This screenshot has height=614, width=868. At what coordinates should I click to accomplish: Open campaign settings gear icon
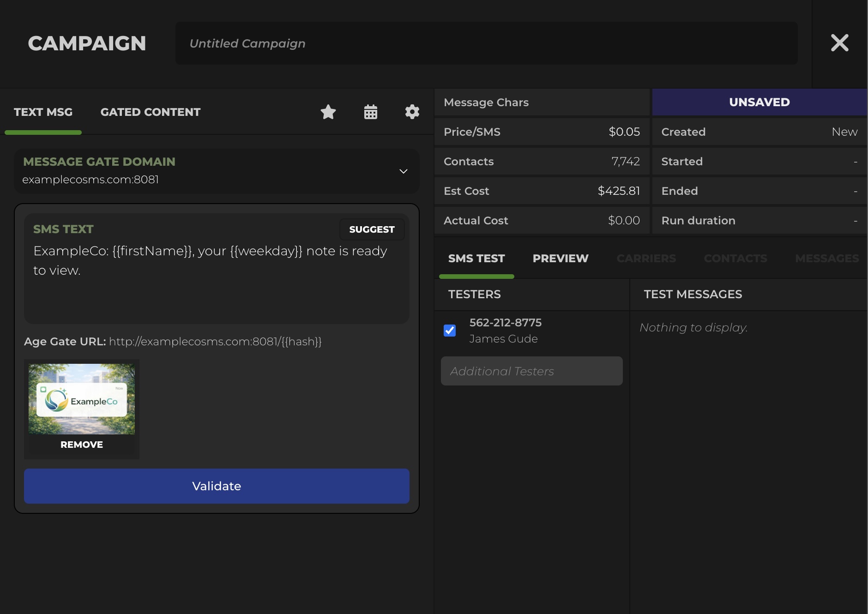(412, 112)
